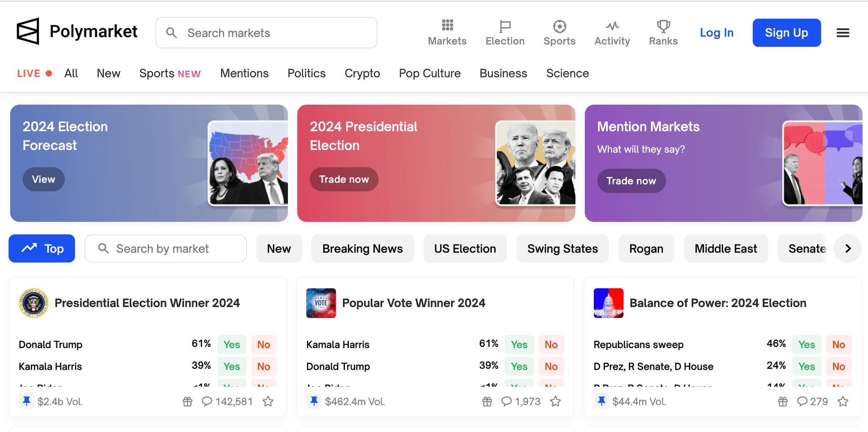Click the Log In link
Screen dimensions: 868x432
point(716,33)
